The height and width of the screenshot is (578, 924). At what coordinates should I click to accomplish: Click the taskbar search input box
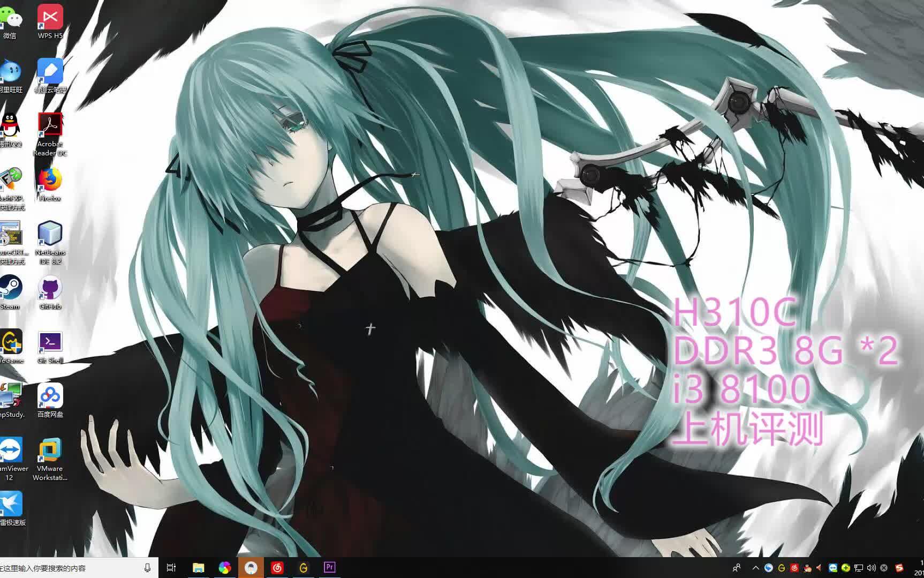pos(72,568)
